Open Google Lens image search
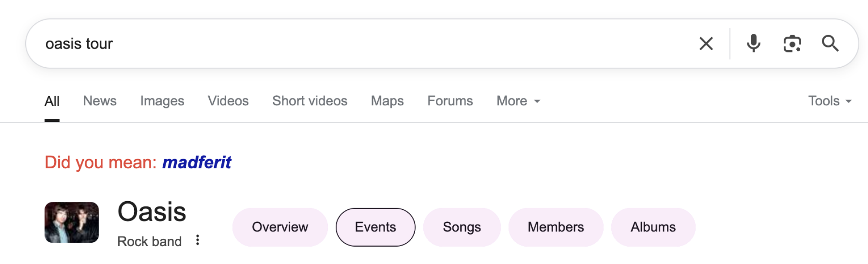The image size is (868, 264). click(x=793, y=43)
